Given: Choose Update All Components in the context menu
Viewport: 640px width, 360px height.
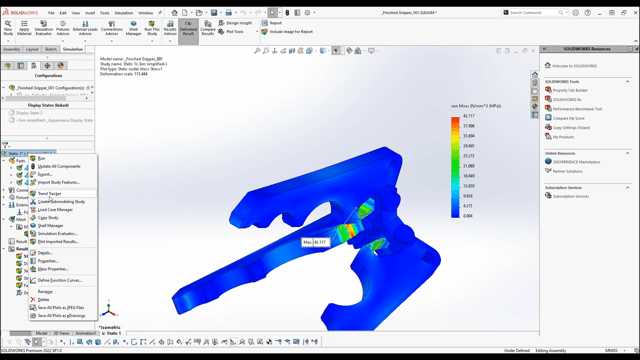Looking at the screenshot, I should (x=63, y=166).
